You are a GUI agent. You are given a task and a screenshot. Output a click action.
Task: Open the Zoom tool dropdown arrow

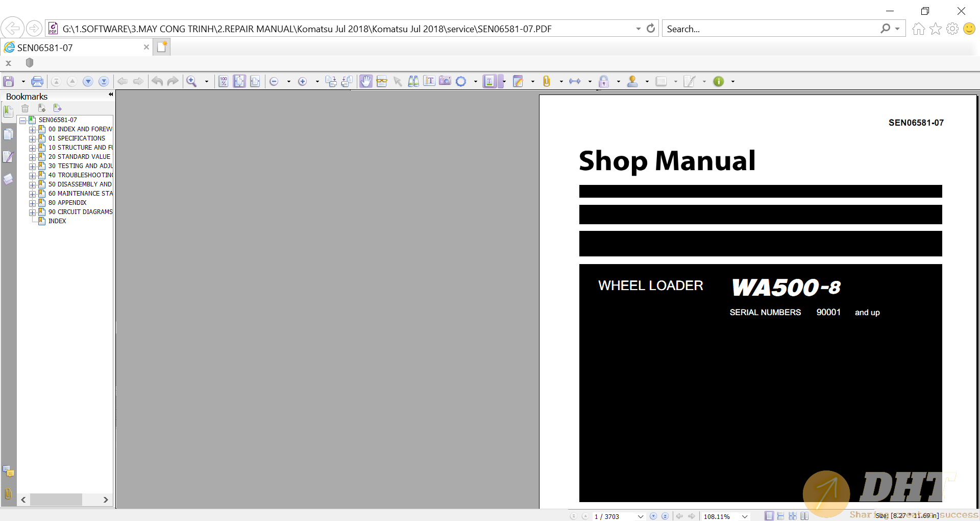point(207,81)
